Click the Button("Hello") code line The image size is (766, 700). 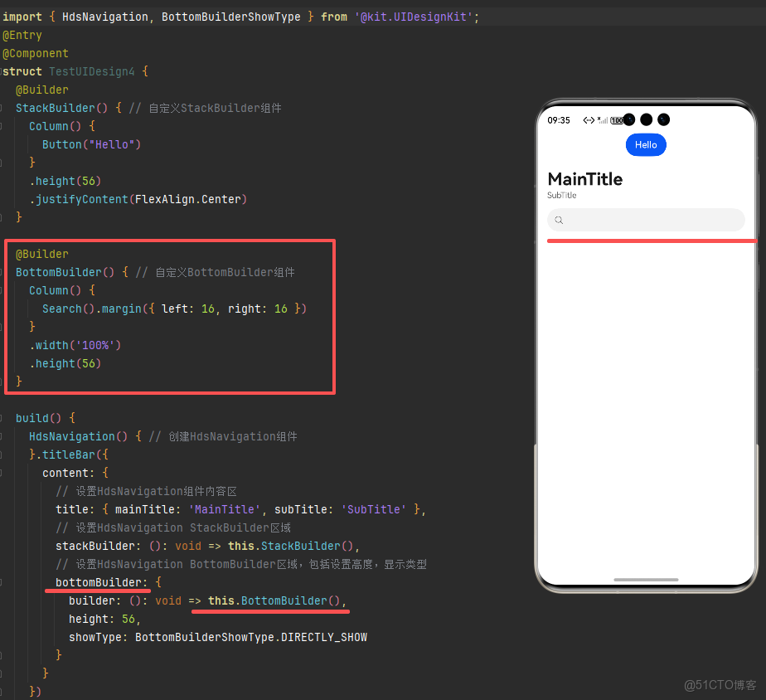click(x=92, y=144)
